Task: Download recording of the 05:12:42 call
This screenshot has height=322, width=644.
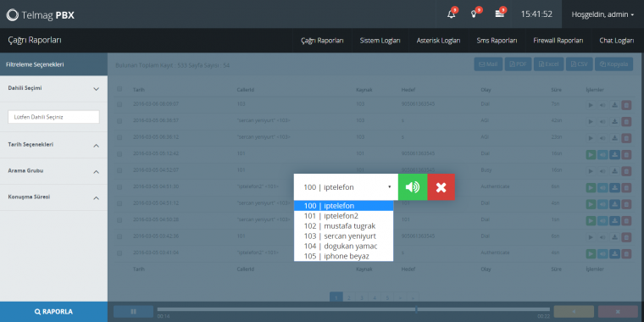Action: point(614,154)
